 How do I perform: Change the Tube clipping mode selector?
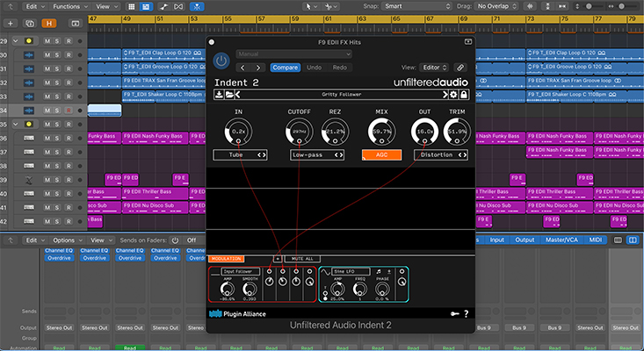click(240, 155)
